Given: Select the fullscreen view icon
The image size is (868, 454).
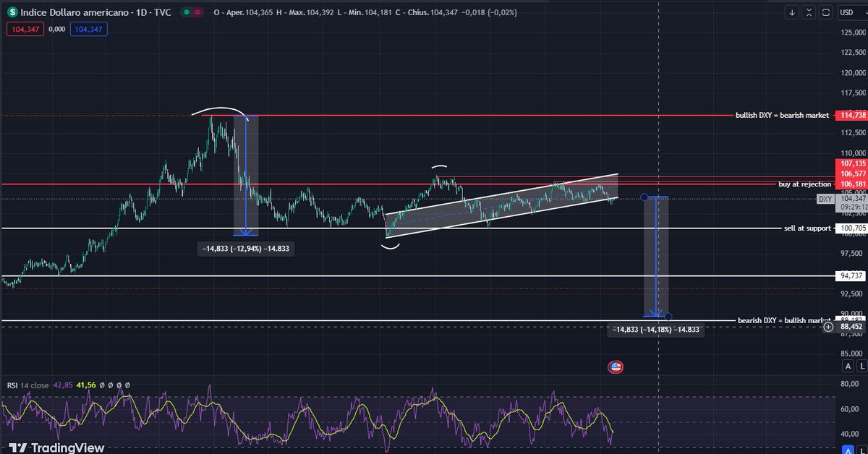Looking at the screenshot, I should click(826, 12).
